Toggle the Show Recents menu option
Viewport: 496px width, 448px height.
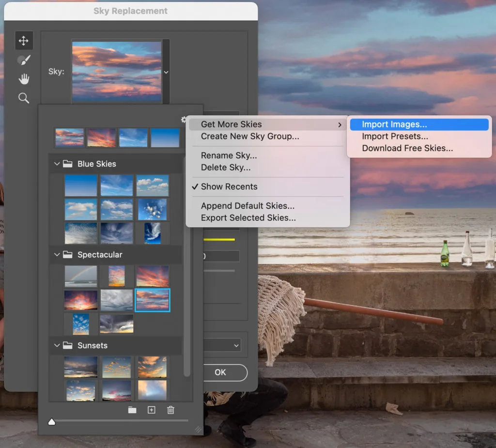tap(229, 186)
